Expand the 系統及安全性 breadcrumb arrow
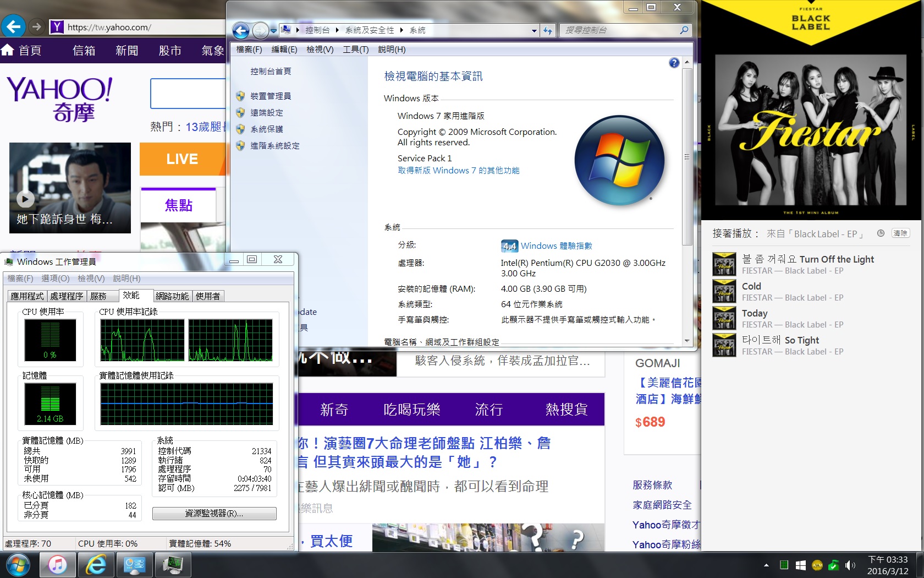 402,30
